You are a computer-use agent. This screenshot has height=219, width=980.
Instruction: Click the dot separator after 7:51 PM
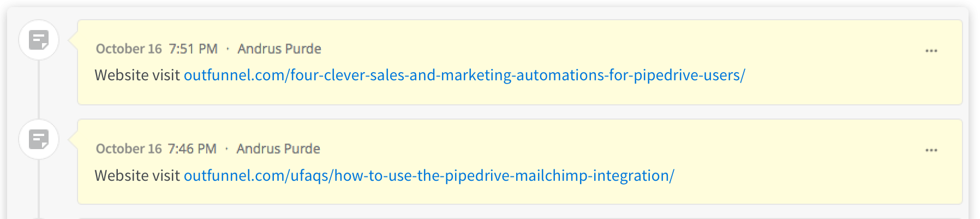[228, 49]
